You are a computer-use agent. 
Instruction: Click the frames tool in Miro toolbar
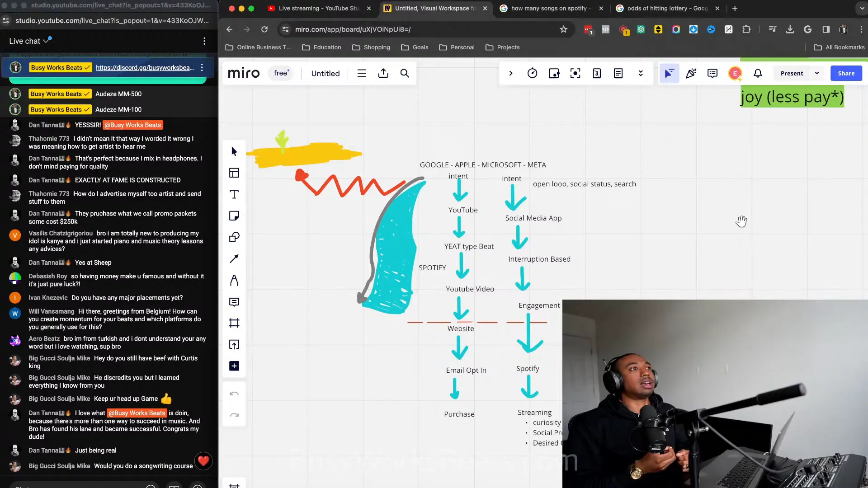pos(234,322)
